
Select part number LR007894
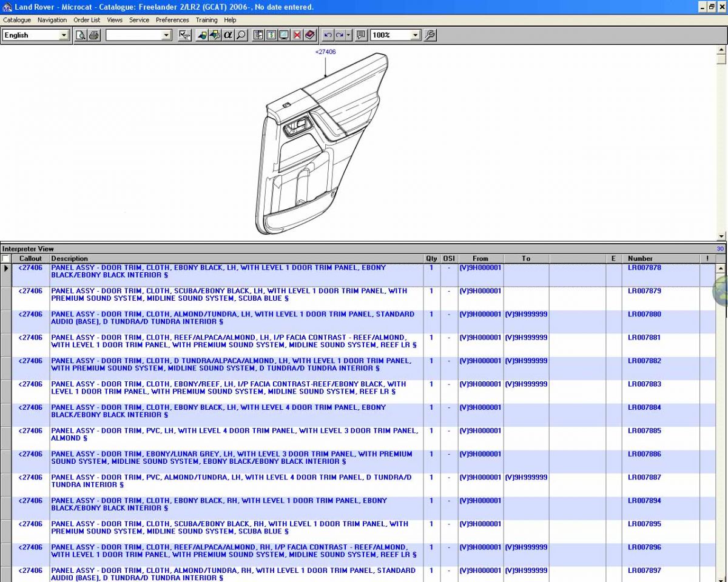[x=644, y=501]
